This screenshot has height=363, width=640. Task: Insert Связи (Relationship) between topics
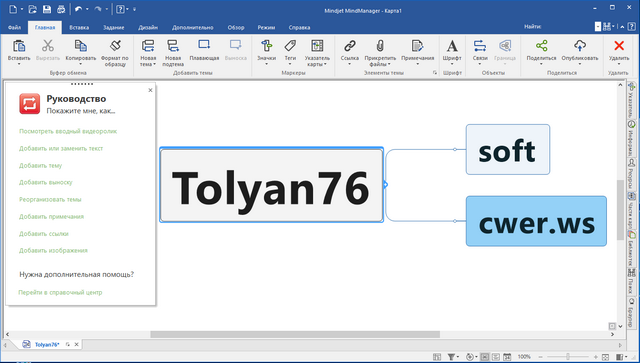[x=480, y=46]
